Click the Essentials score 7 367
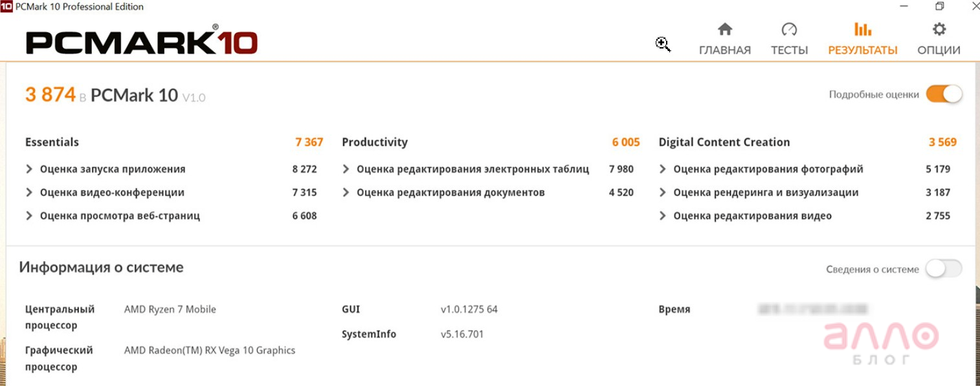This screenshot has width=980, height=386. point(309,142)
